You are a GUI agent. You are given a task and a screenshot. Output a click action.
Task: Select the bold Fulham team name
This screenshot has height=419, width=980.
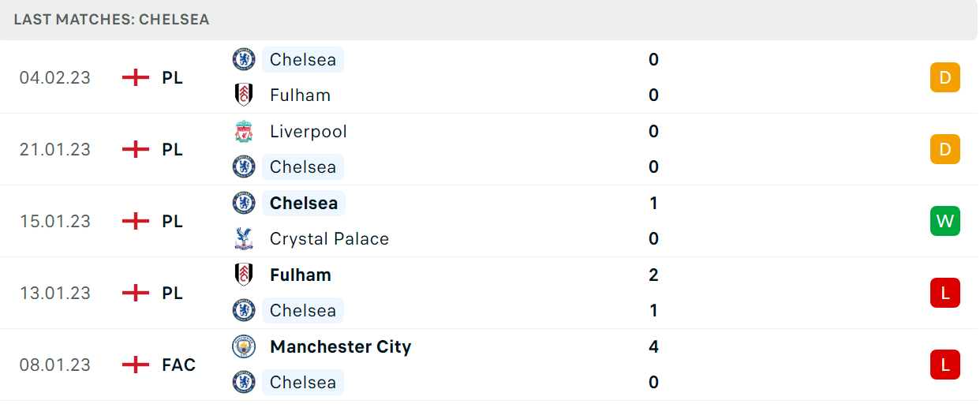coord(301,275)
